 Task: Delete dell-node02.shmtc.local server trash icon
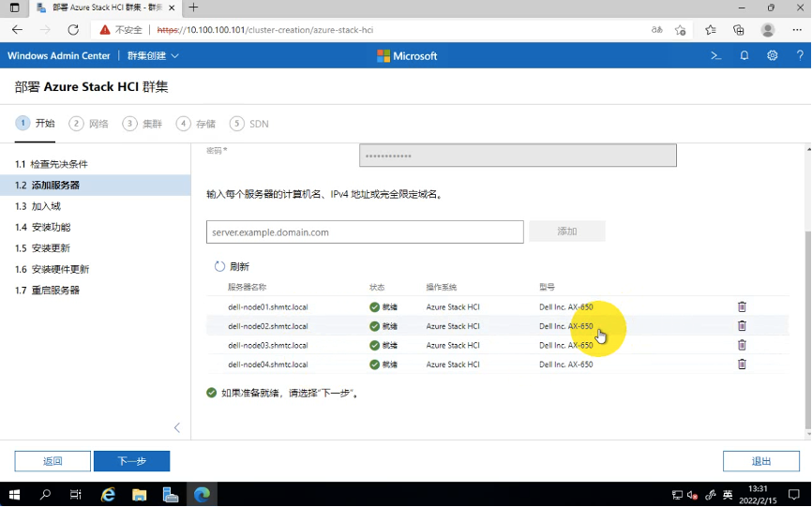(x=742, y=326)
